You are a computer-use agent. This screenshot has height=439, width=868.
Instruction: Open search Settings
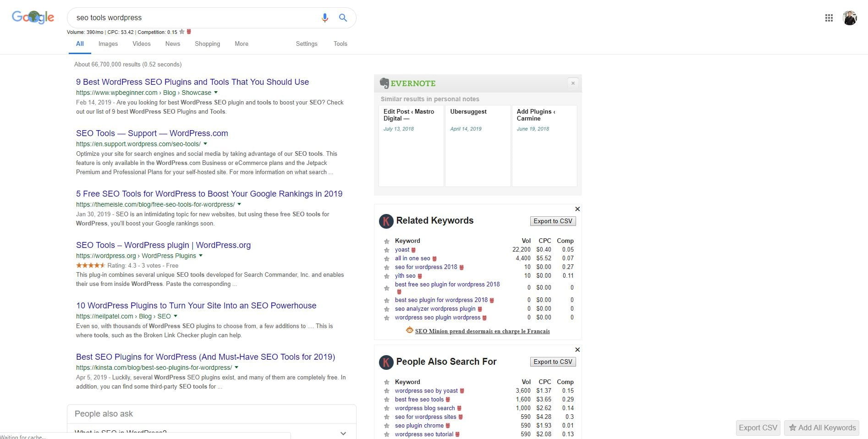[x=307, y=44]
